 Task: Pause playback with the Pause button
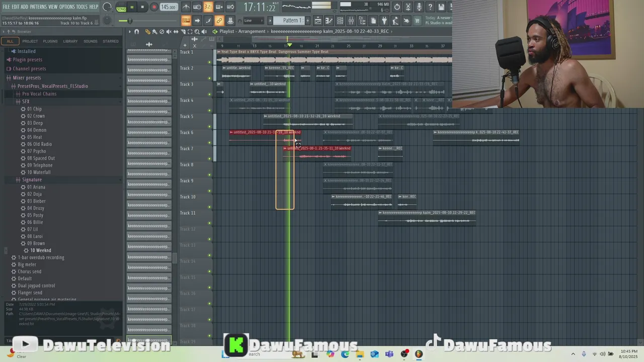pos(132,7)
